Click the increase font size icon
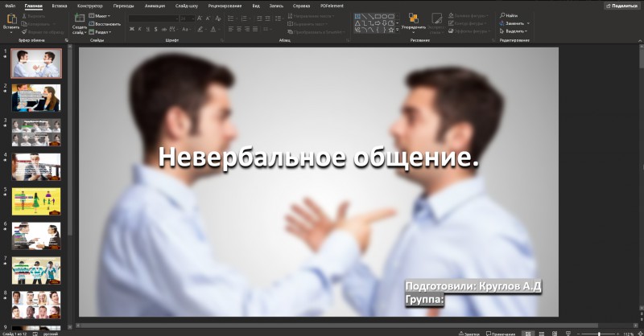644x336 pixels. point(200,18)
